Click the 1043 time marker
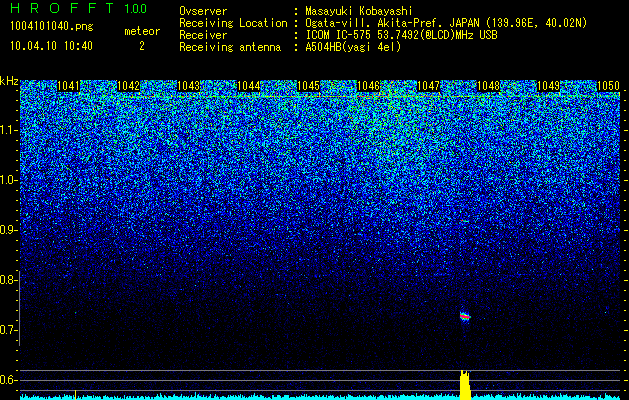The image size is (629, 400). [x=189, y=86]
